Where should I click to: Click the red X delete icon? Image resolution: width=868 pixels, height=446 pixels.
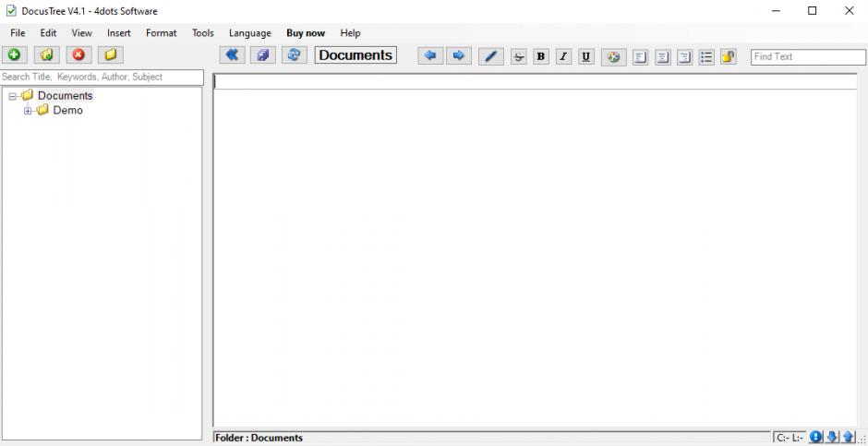[x=78, y=54]
